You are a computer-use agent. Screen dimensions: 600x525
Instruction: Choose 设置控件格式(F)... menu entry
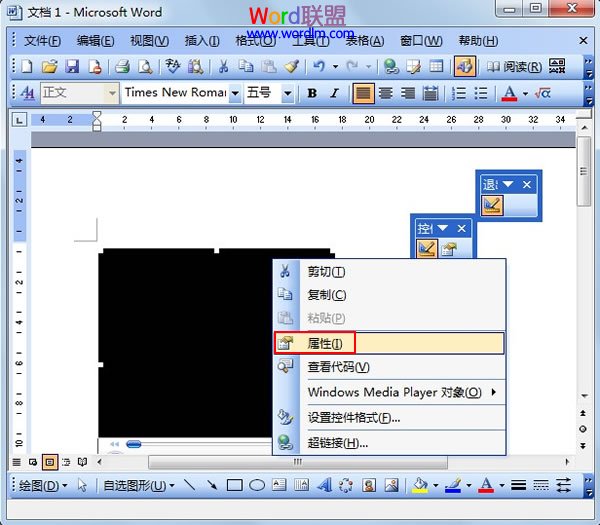pos(390,417)
